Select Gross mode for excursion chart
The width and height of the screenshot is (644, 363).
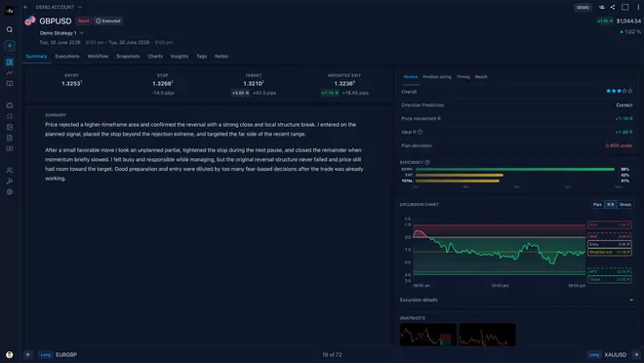click(625, 205)
